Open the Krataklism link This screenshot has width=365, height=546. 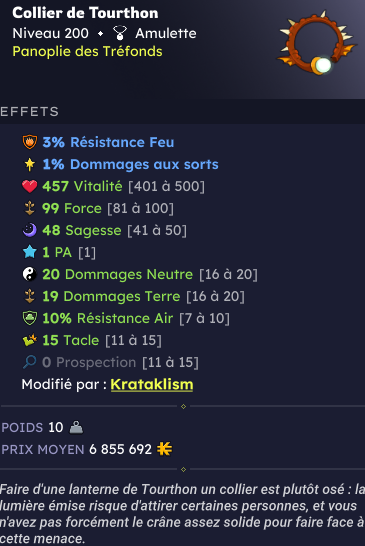tap(152, 384)
